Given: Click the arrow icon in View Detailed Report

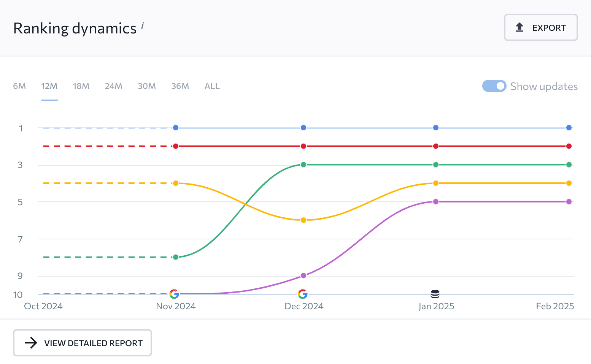Looking at the screenshot, I should click(31, 343).
